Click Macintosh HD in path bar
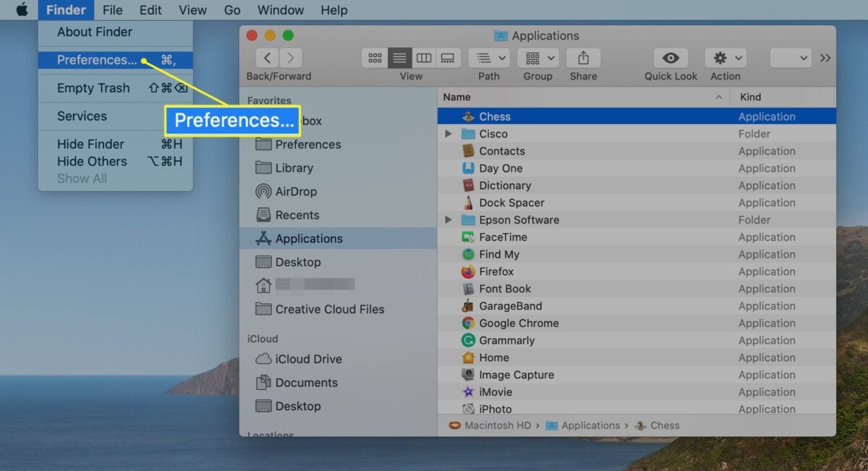The height and width of the screenshot is (471, 868). click(490, 425)
